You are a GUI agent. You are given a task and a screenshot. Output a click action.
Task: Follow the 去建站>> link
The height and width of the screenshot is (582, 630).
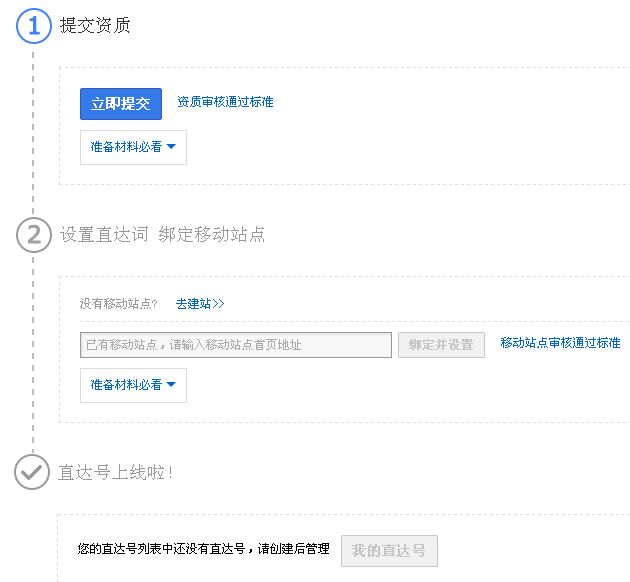point(200,304)
